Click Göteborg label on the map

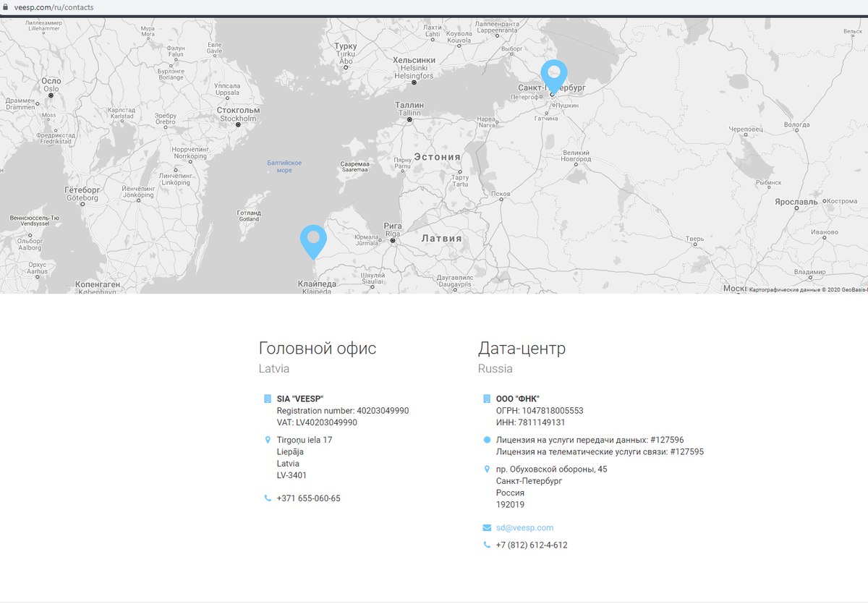click(x=81, y=194)
